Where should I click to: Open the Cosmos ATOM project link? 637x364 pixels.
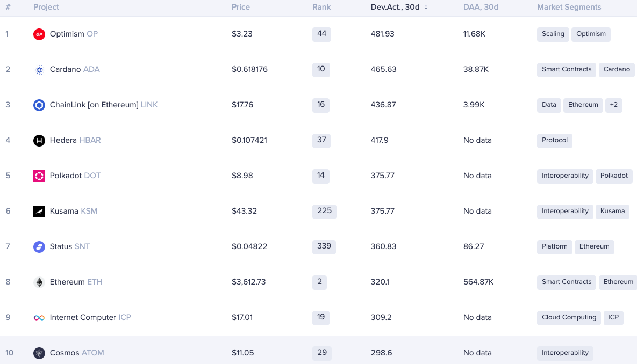click(77, 353)
